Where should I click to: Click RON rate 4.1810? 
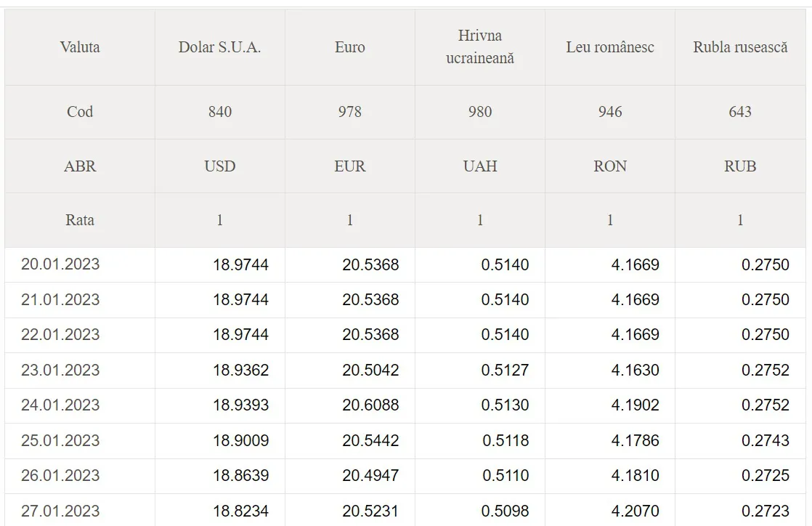coord(636,475)
